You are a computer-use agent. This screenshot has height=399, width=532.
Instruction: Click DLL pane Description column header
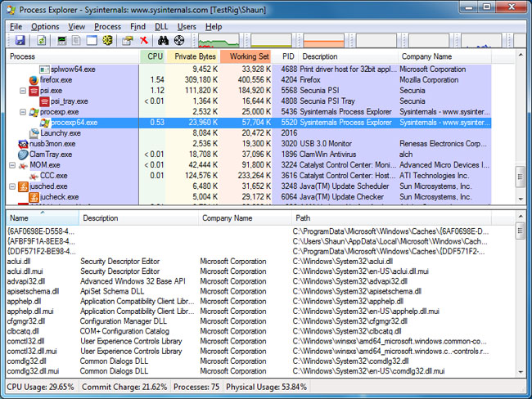(139, 218)
